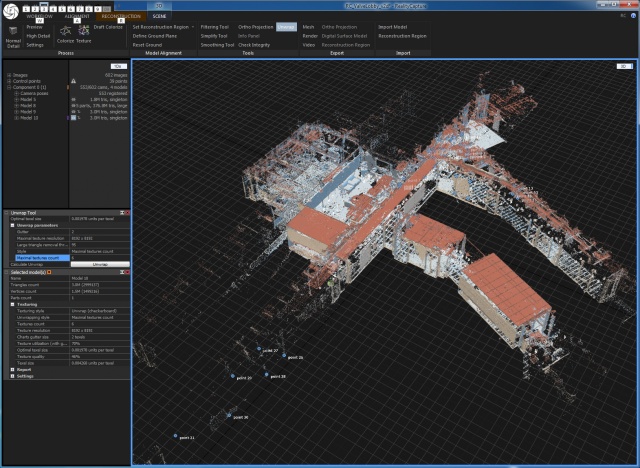Click the Maximal textures count value field
The width and height of the screenshot is (640, 468).
click(x=100, y=258)
